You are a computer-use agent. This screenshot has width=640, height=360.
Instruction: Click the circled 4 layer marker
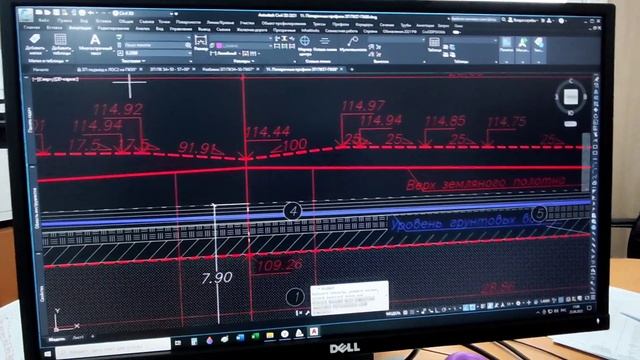coord(292,211)
